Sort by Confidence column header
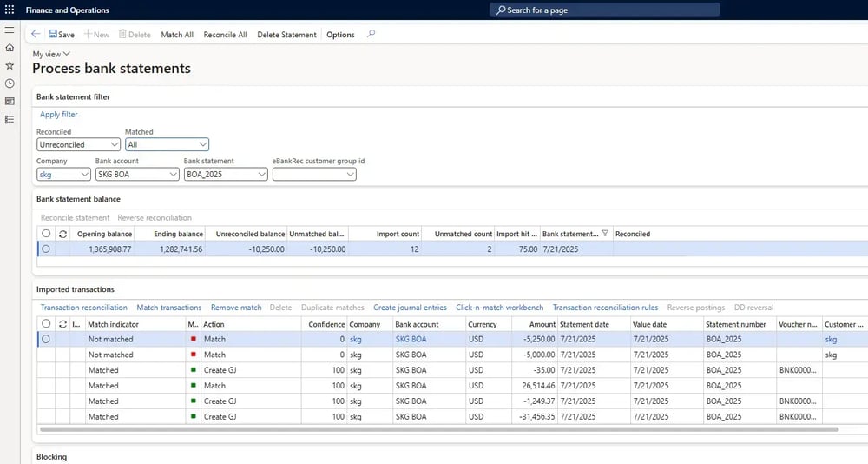The image size is (868, 464). (x=326, y=324)
